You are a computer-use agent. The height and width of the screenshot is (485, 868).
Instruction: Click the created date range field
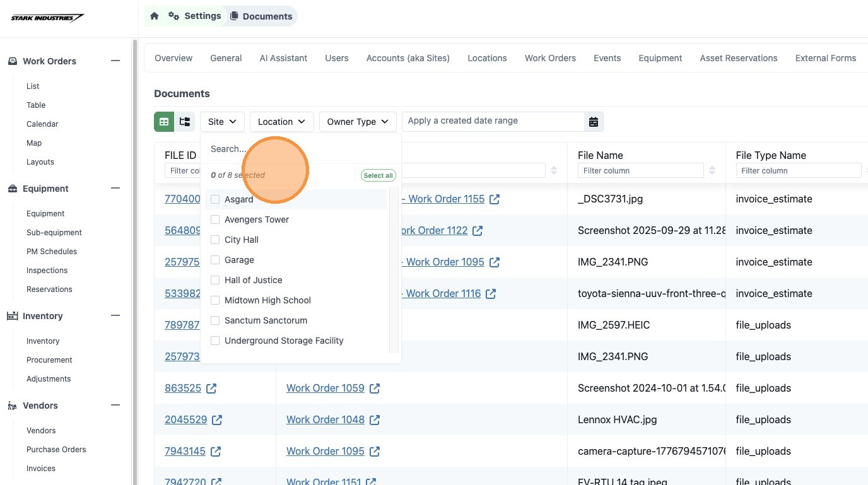[x=493, y=121]
